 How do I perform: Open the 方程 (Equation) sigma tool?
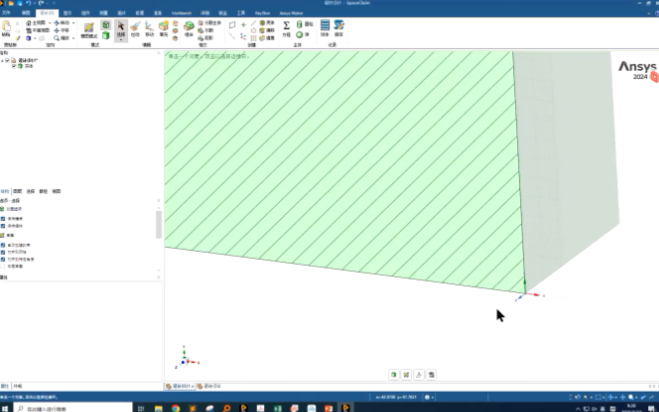click(x=286, y=28)
